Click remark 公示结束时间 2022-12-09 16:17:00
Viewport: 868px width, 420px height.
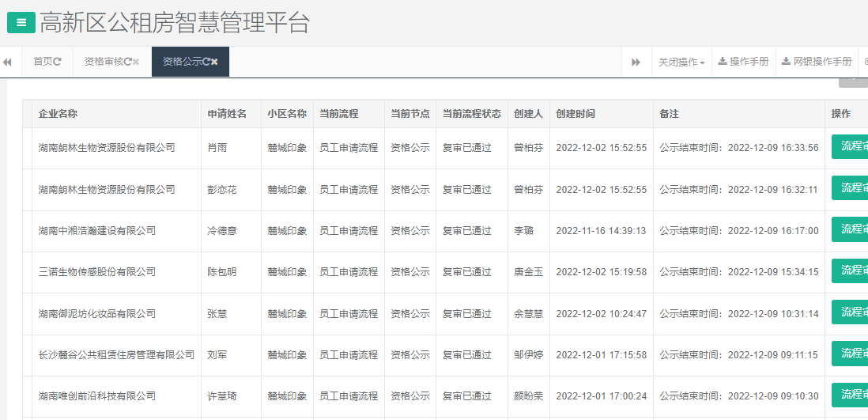point(739,230)
